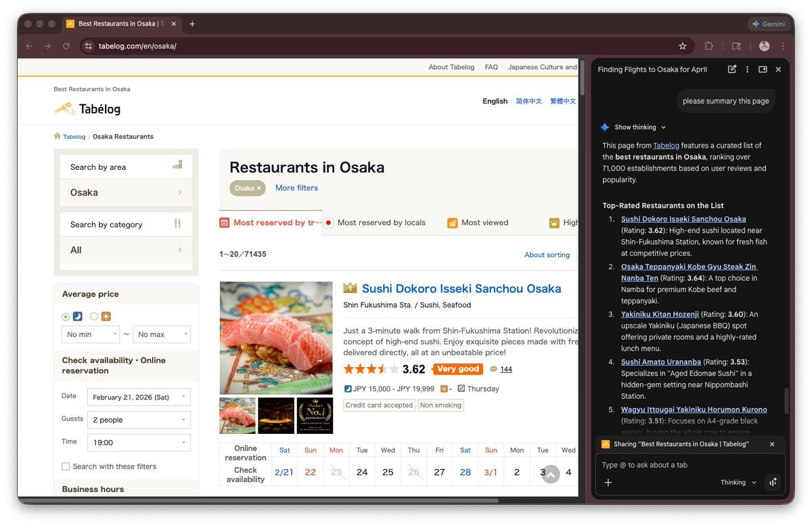The height and width of the screenshot is (526, 812).
Task: Start a new chat in Gemini panel
Action: click(x=732, y=69)
